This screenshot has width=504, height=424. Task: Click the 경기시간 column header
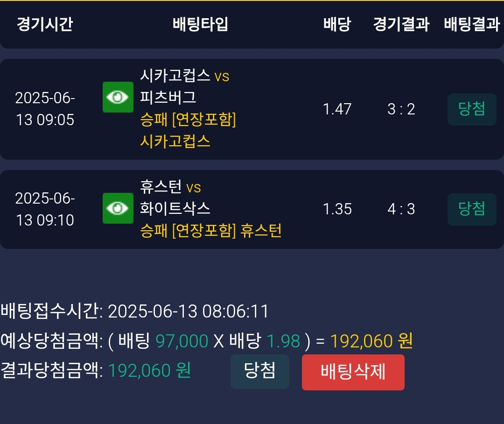tap(45, 24)
